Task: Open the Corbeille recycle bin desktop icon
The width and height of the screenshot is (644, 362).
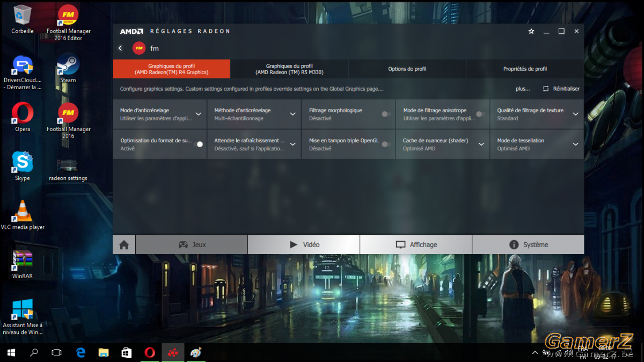Action: (x=23, y=19)
